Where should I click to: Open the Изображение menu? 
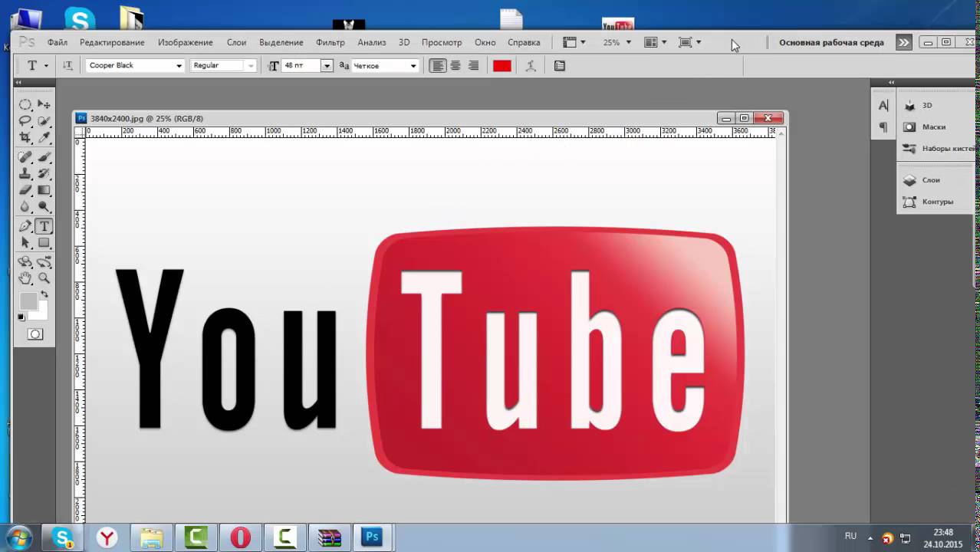186,42
